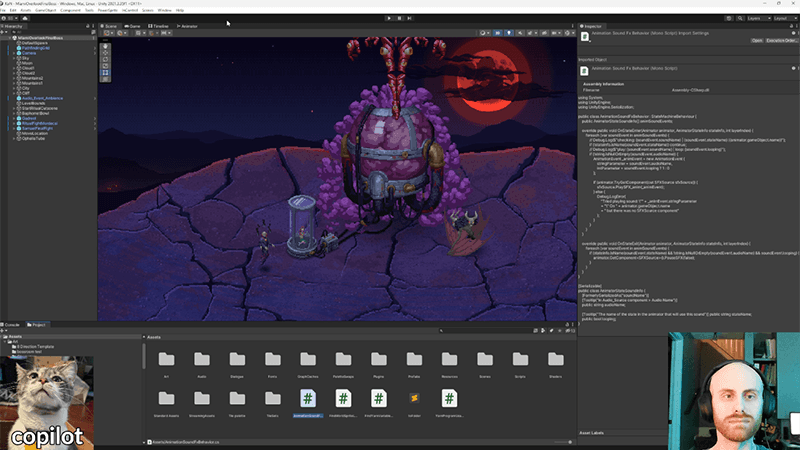Toggle scene audio mute icon
This screenshot has height=450, width=800.
(520, 33)
